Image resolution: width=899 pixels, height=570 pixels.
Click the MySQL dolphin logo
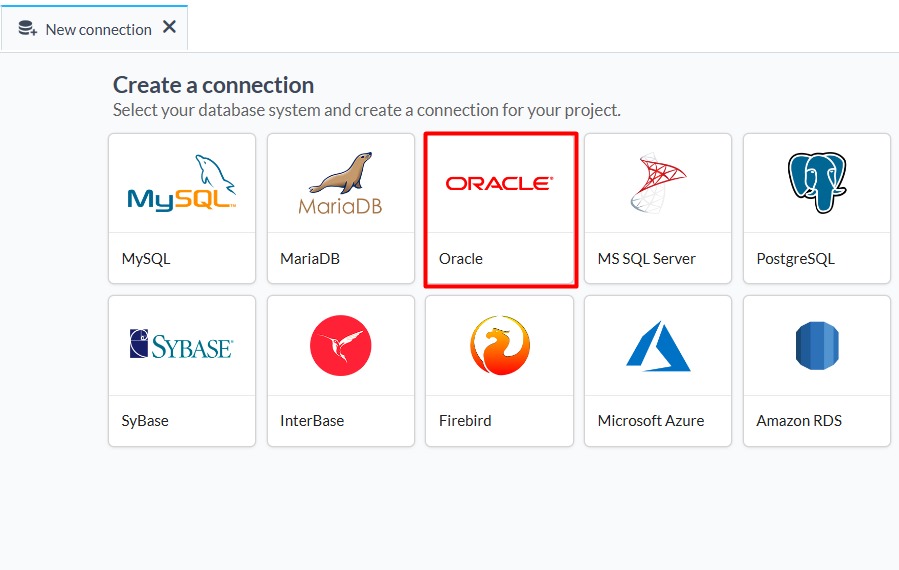tap(182, 182)
